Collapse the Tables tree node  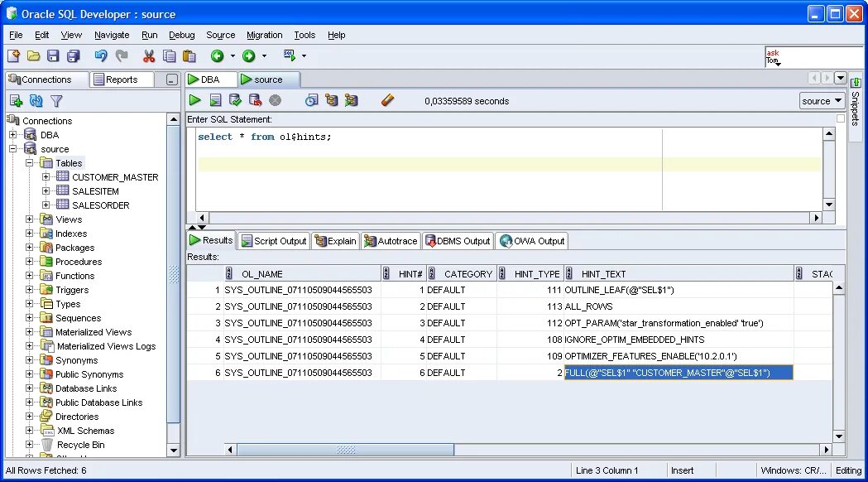[29, 163]
